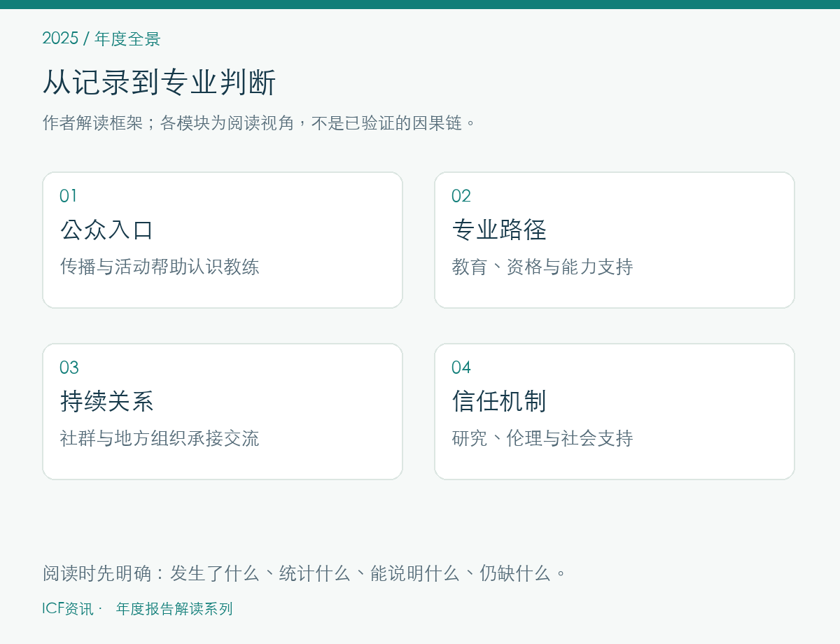840x644 pixels.
Task: Click the subtitle starting with '作者解读框架'
Action: point(260,123)
